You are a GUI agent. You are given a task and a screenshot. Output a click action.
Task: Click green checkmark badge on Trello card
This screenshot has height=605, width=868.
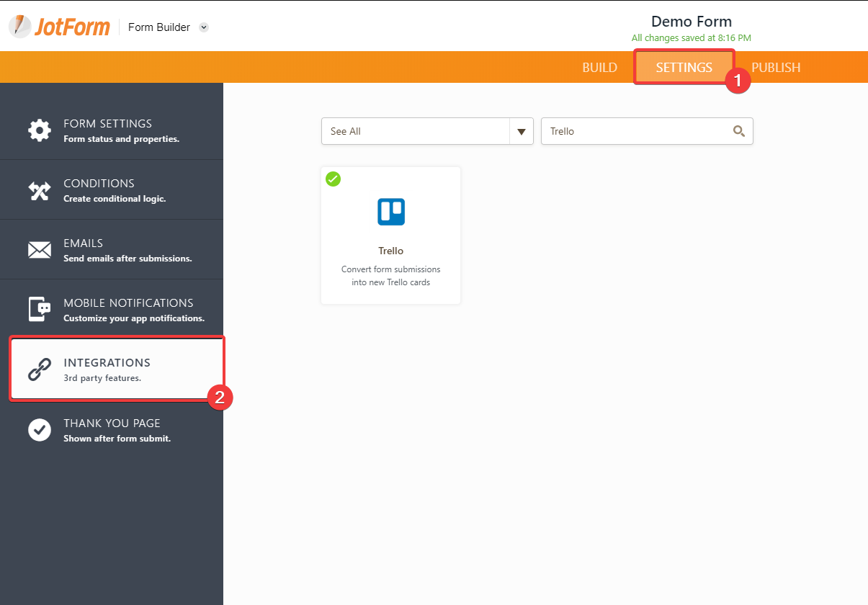coord(333,179)
